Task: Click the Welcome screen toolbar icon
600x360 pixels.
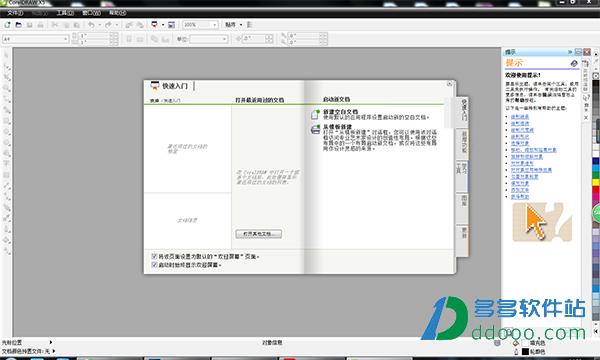Action: tap(171, 25)
